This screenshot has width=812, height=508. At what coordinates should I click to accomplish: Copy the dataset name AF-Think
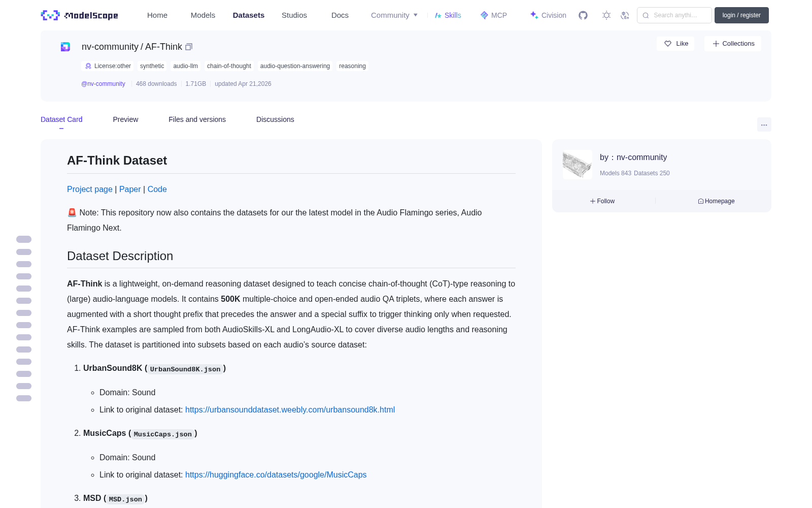(x=189, y=47)
